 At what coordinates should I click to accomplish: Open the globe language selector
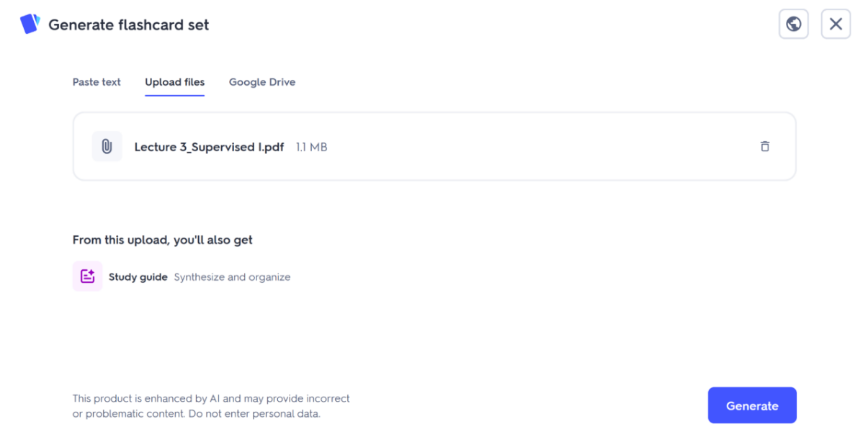[x=794, y=24]
